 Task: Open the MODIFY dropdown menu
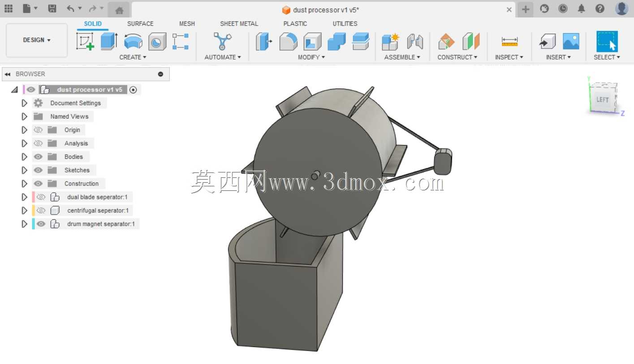click(x=311, y=57)
